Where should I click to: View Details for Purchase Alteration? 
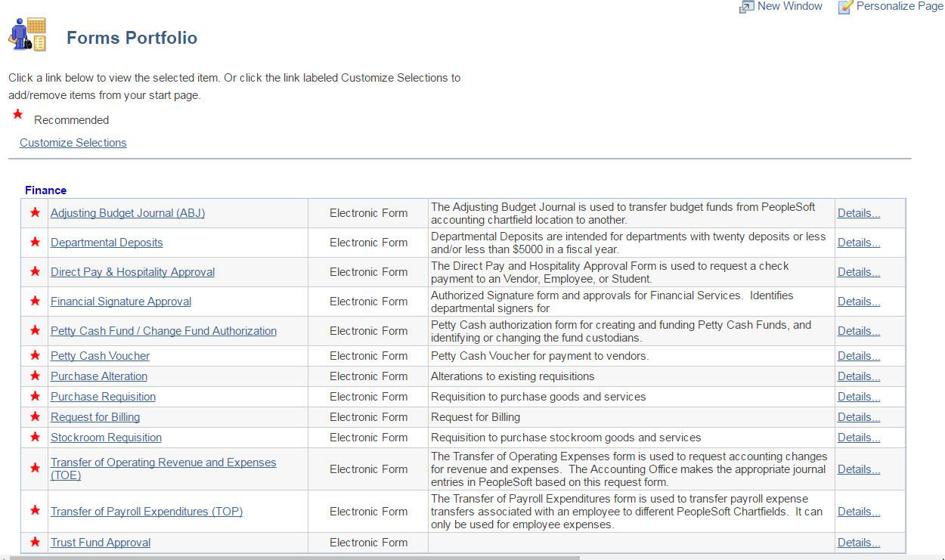click(859, 376)
